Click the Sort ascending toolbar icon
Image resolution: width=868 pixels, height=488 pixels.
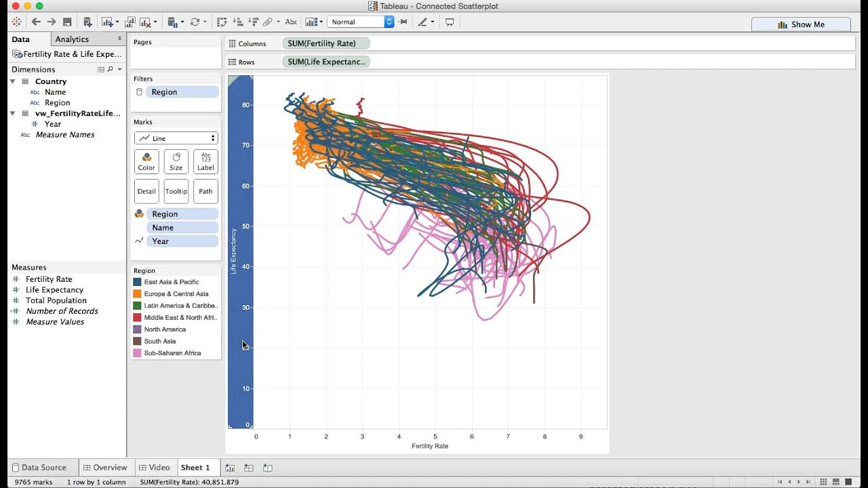tap(237, 22)
